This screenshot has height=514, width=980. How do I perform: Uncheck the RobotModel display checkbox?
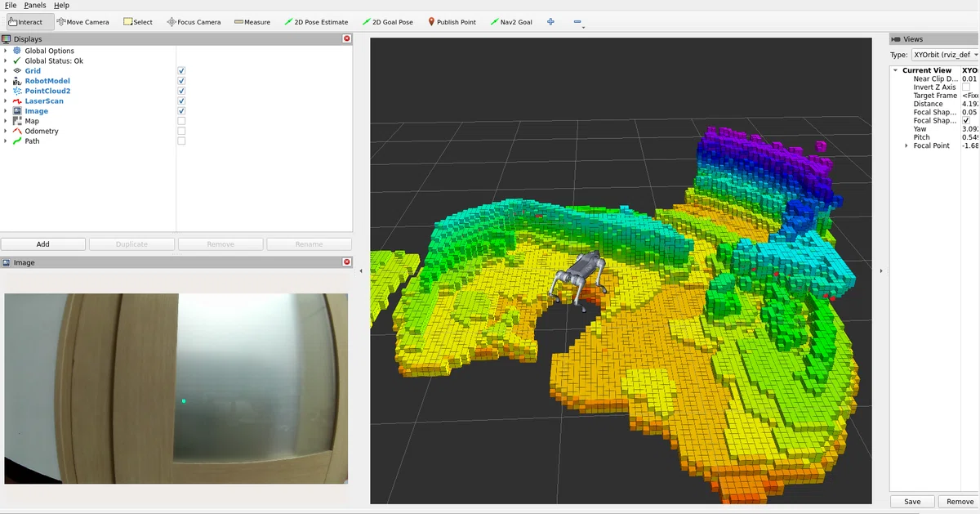click(x=181, y=81)
